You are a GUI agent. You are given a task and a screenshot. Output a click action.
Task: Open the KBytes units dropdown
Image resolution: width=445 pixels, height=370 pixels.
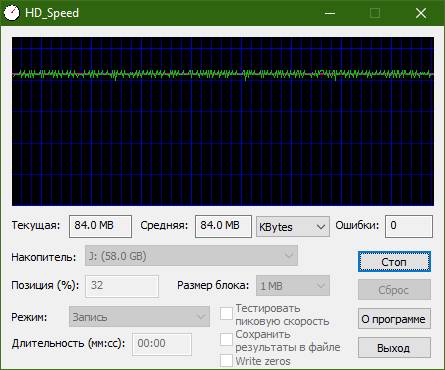pyautogui.click(x=293, y=227)
